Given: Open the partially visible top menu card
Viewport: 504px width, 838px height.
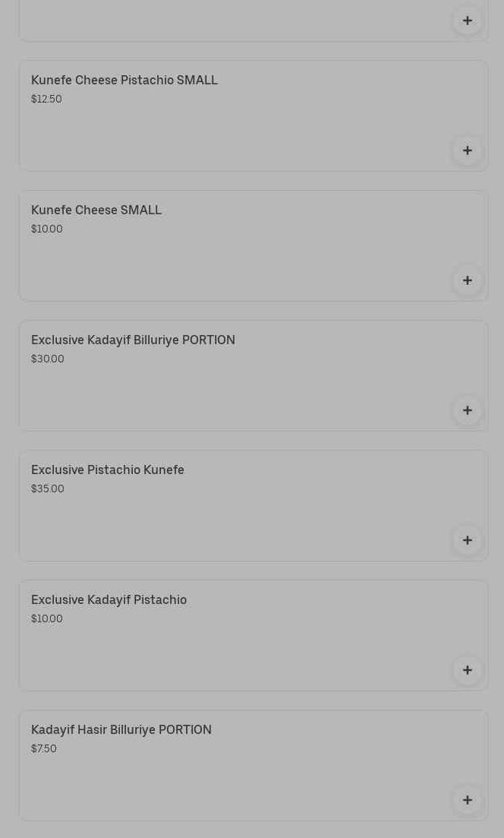Looking at the screenshot, I should [x=253, y=21].
